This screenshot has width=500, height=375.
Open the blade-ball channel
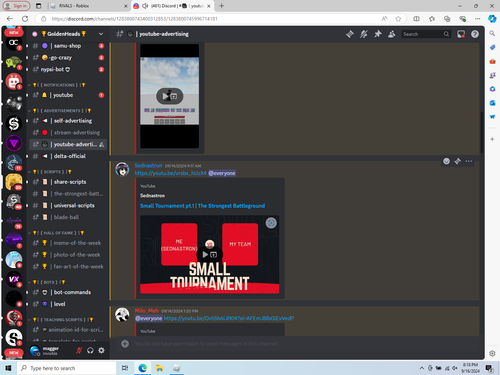(68, 217)
